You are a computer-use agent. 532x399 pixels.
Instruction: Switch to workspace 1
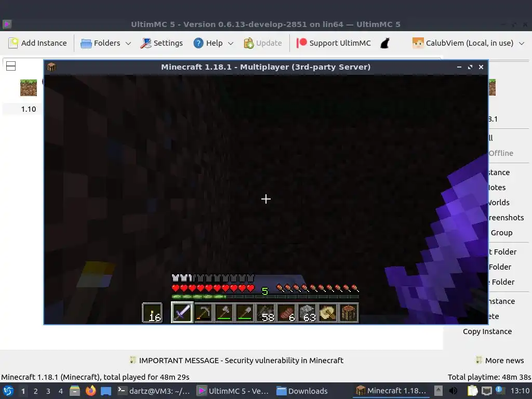23,391
